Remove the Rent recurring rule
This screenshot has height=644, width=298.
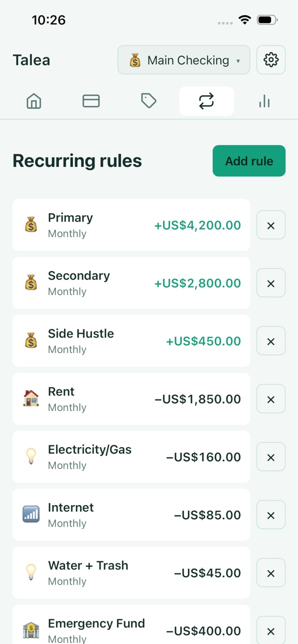point(271,399)
